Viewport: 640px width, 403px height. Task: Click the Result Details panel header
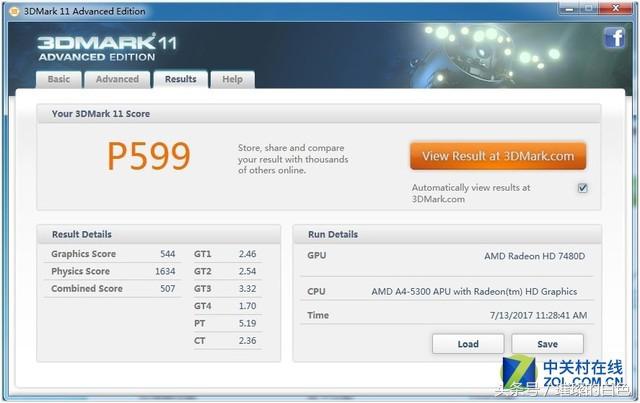click(82, 234)
